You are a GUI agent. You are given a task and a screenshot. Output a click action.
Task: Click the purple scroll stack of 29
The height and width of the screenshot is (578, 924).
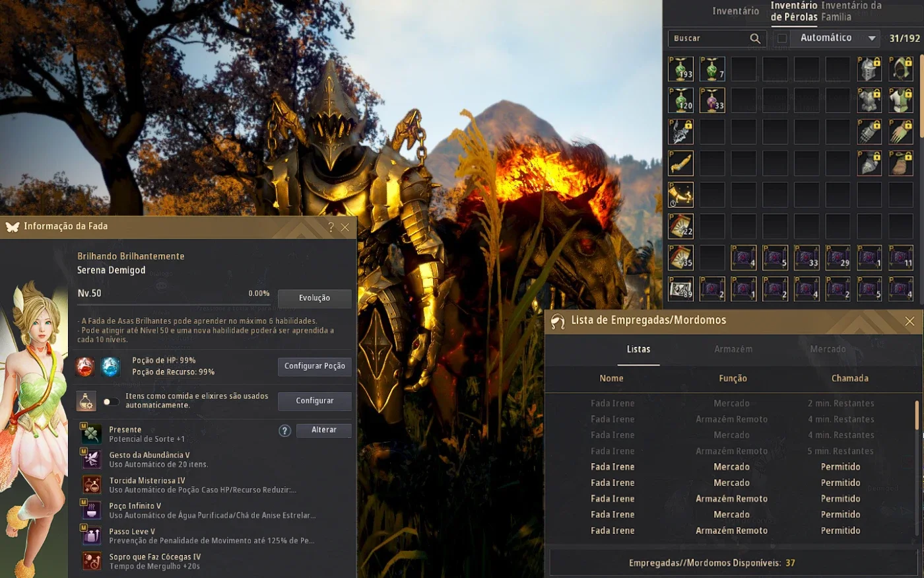pyautogui.click(x=838, y=258)
